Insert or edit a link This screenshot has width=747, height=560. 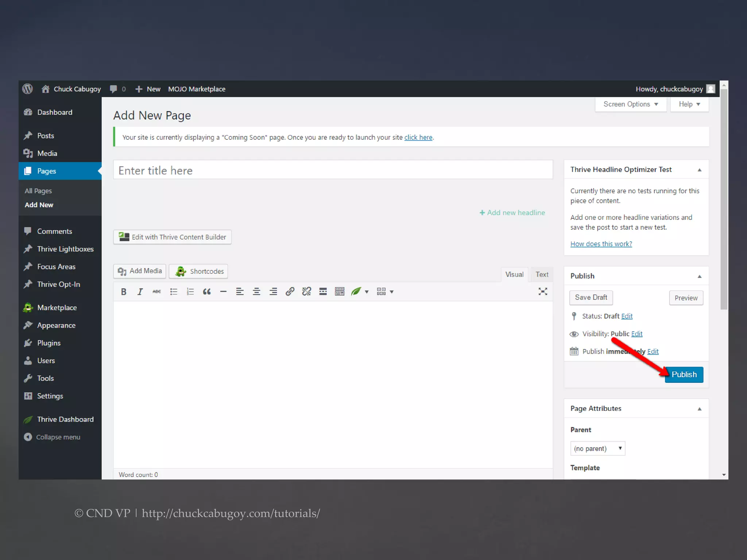tap(290, 292)
